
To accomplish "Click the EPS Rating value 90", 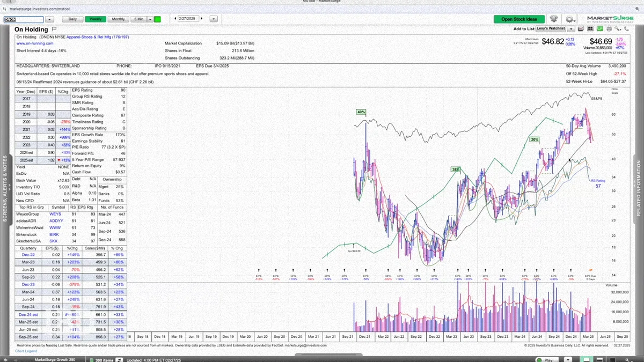I will click(123, 90).
